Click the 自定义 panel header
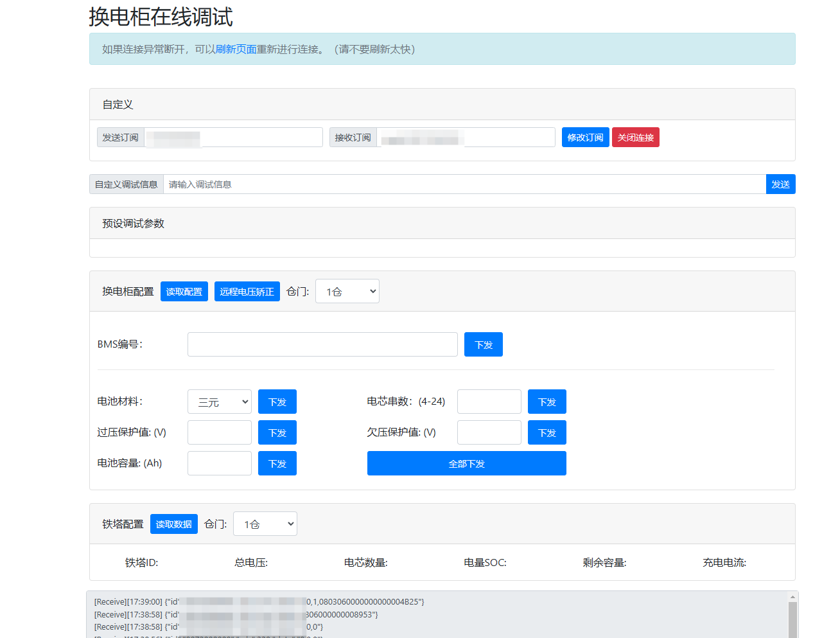This screenshot has height=638, width=840. point(442,105)
